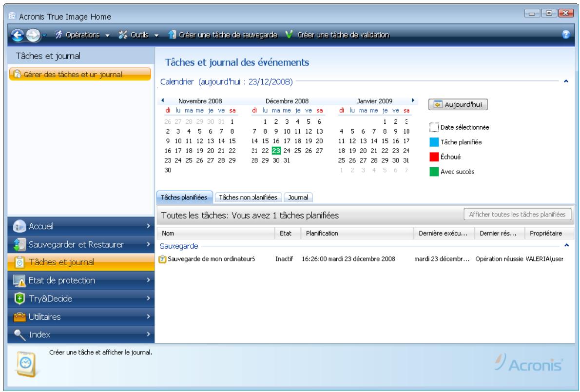Viewport: 580px width, 392px height.
Task: Click the Inactif state cell
Action: [x=284, y=259]
